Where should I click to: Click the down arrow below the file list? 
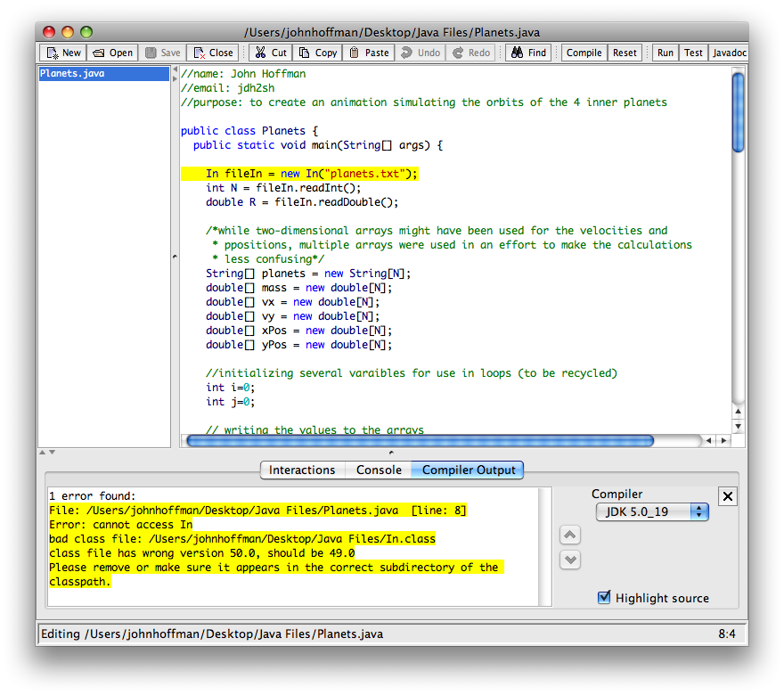pyautogui.click(x=52, y=452)
